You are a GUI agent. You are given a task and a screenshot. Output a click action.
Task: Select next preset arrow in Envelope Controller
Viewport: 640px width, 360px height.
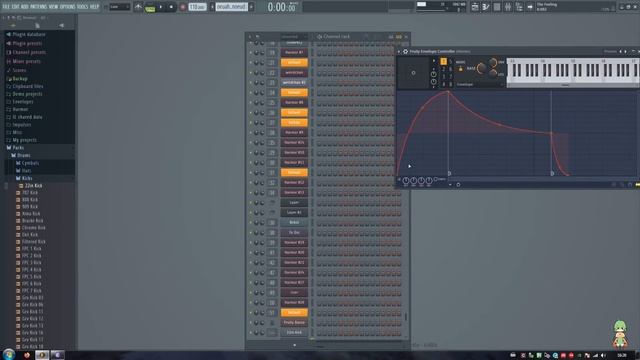tap(625, 51)
